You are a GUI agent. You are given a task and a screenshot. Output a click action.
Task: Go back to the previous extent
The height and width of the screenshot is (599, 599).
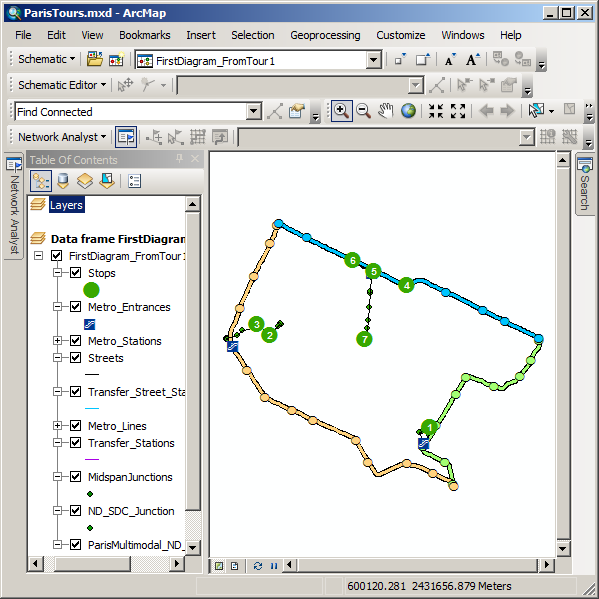click(486, 111)
